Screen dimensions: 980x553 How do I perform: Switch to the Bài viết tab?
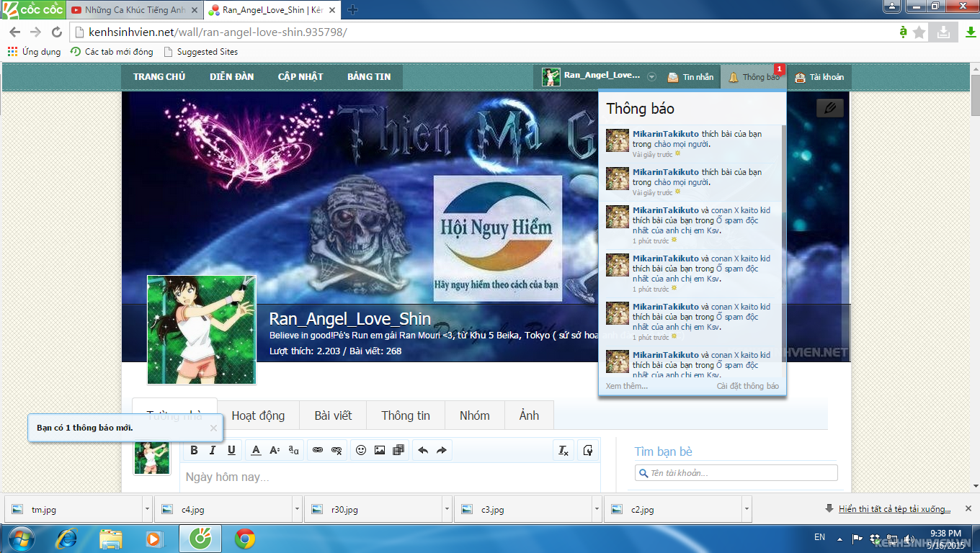333,415
